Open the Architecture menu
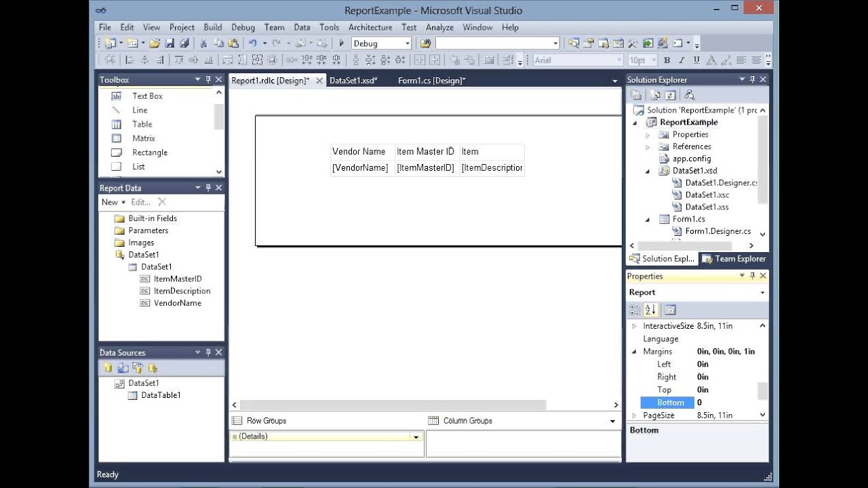 tap(370, 27)
